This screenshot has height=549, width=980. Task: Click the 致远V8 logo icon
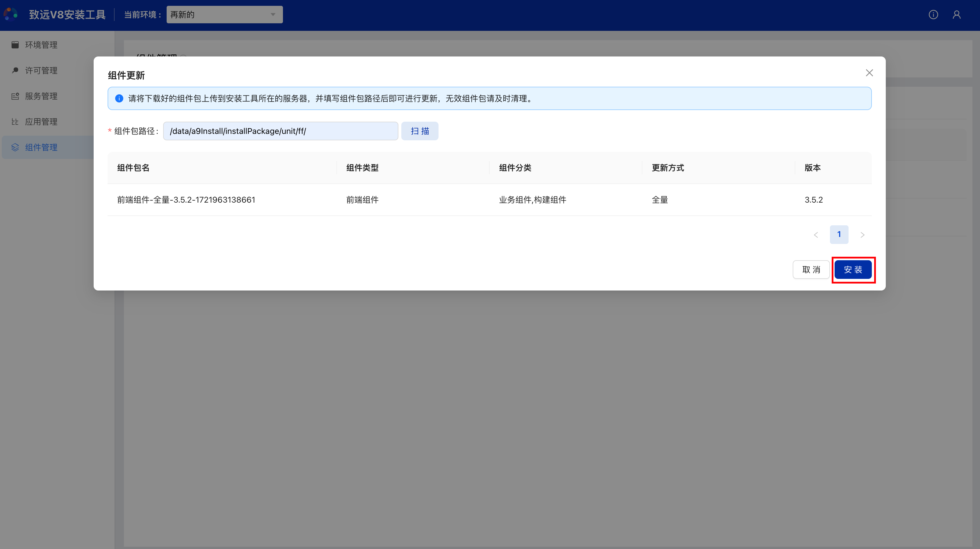(x=10, y=14)
